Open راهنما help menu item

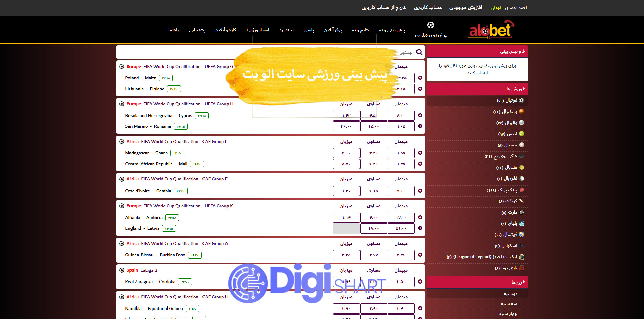(174, 30)
